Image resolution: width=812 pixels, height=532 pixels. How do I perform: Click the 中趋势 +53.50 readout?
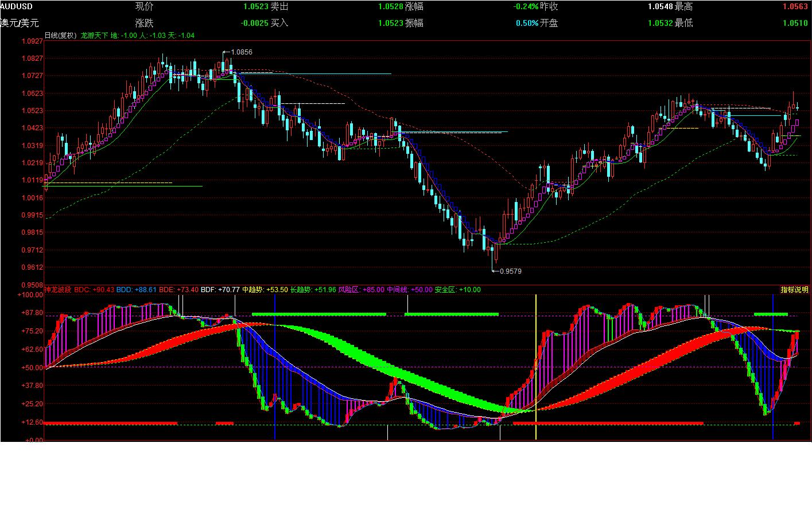coord(265,290)
